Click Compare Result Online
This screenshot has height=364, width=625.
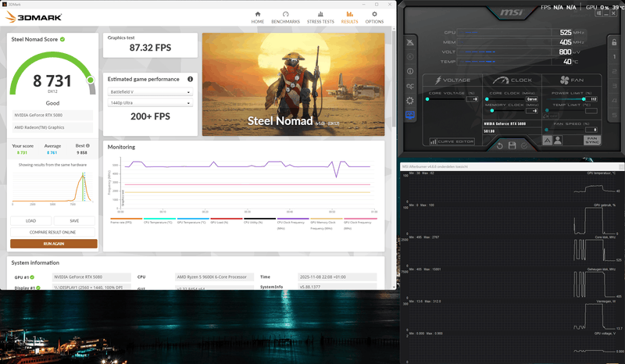54,232
